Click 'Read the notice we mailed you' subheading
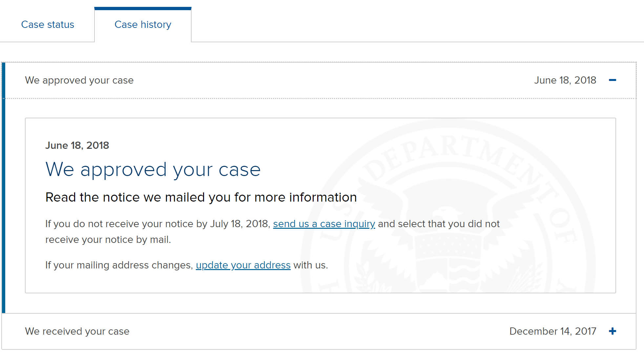 click(x=201, y=197)
